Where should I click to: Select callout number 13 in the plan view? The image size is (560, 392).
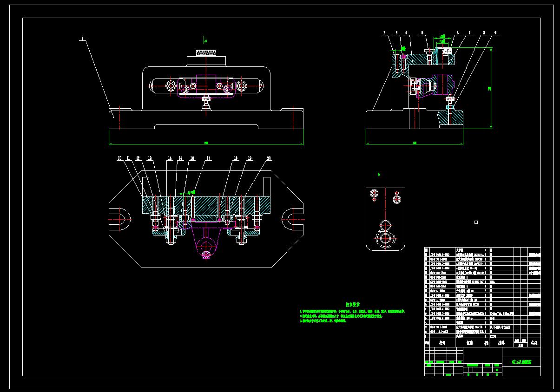click(150, 158)
